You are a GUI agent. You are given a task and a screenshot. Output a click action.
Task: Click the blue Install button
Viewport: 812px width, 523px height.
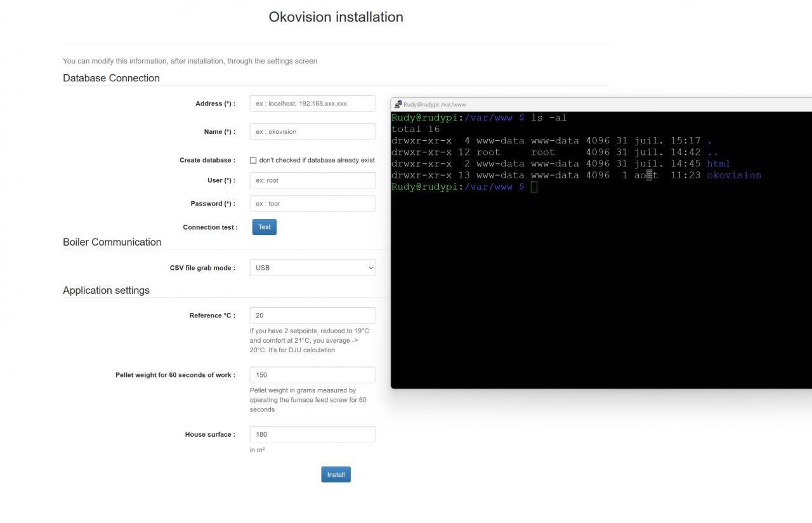336,475
